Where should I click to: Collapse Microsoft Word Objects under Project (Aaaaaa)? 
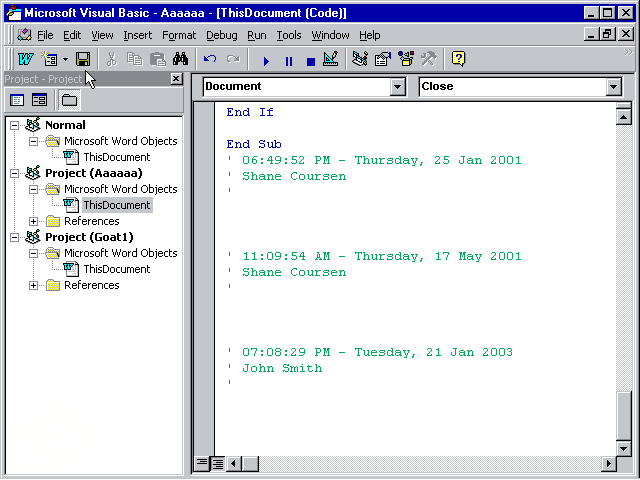33,189
